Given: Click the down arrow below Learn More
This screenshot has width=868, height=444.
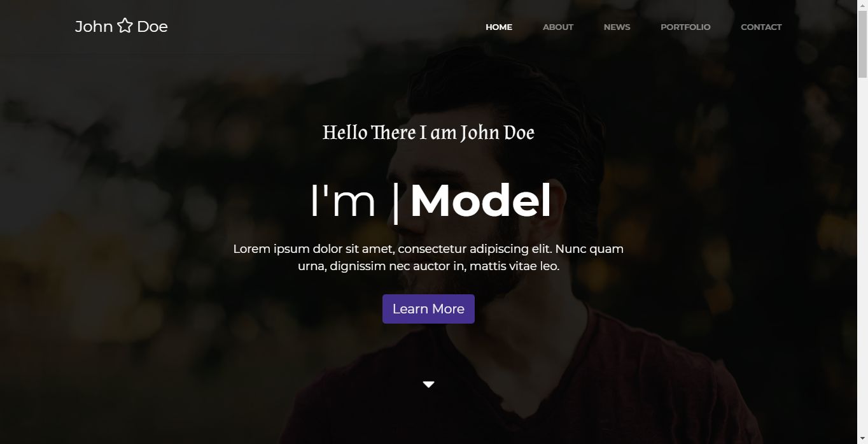Looking at the screenshot, I should pos(428,384).
